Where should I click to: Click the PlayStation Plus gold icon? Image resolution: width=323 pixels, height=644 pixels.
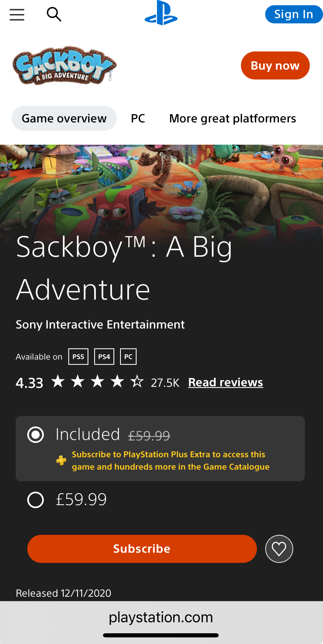pyautogui.click(x=61, y=460)
